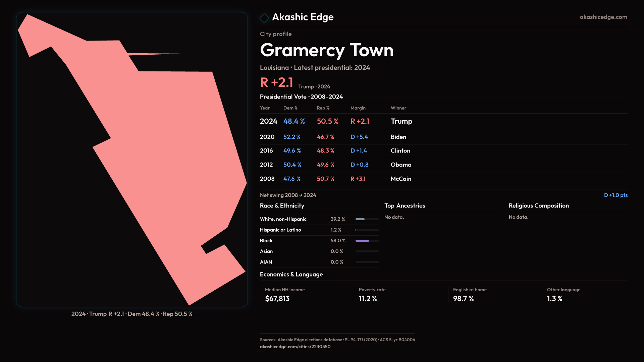This screenshot has height=362, width=644.
Task: Select the 2020 Biden results row
Action: [x=335, y=137]
